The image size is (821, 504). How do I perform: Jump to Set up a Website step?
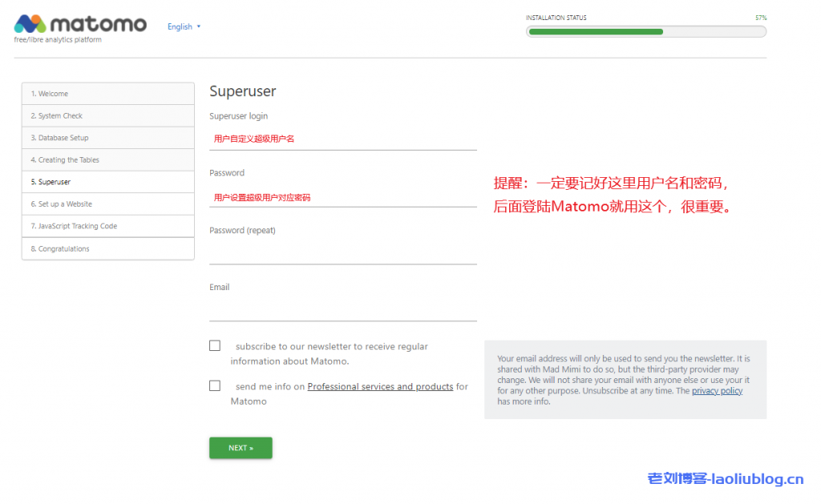coord(107,204)
